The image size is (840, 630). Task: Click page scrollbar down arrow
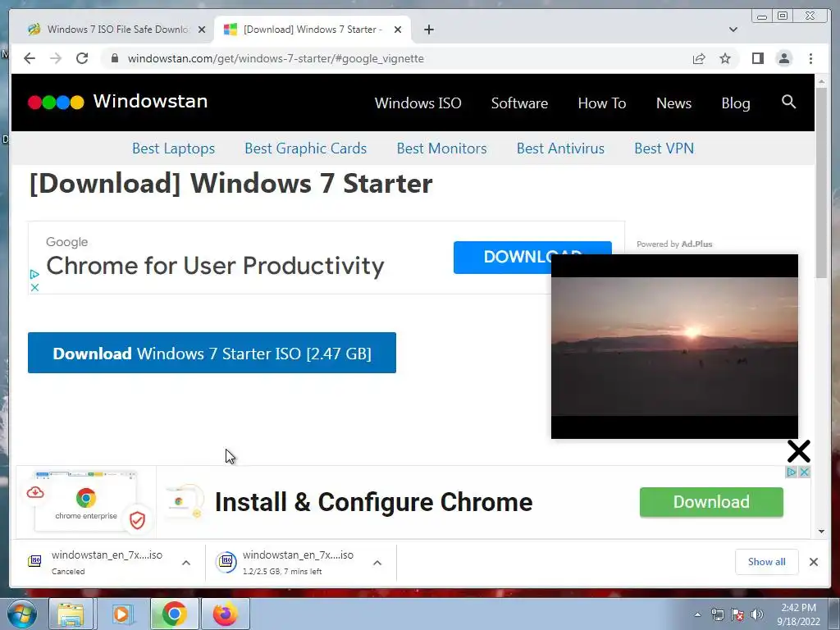pyautogui.click(x=822, y=532)
